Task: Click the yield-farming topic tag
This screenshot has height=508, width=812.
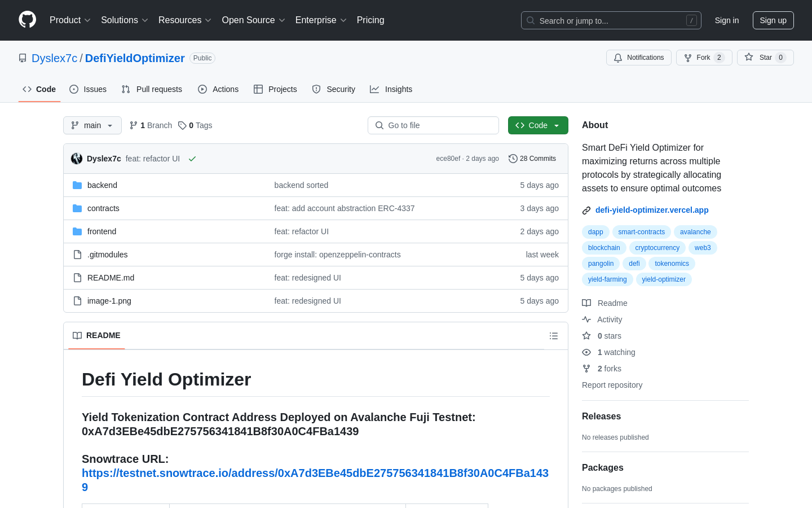Action: tap(607, 279)
